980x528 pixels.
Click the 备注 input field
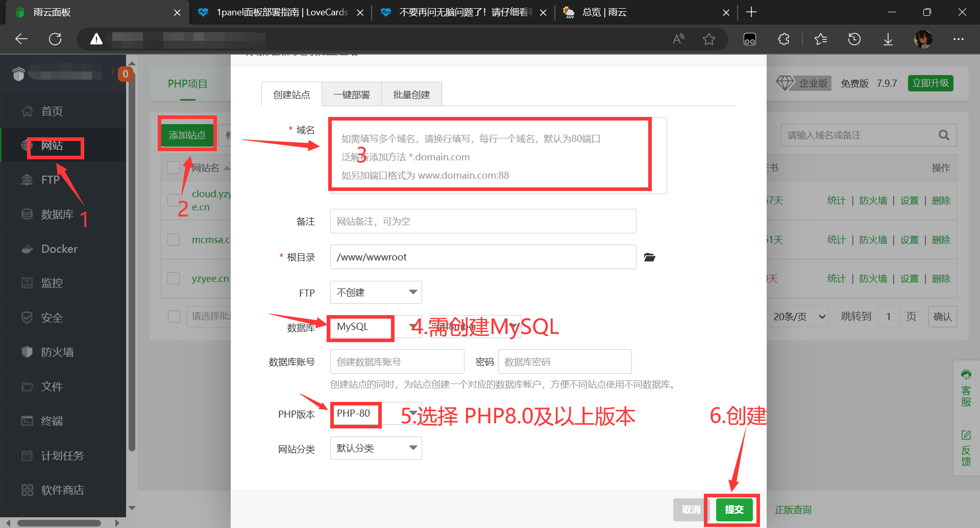[482, 221]
